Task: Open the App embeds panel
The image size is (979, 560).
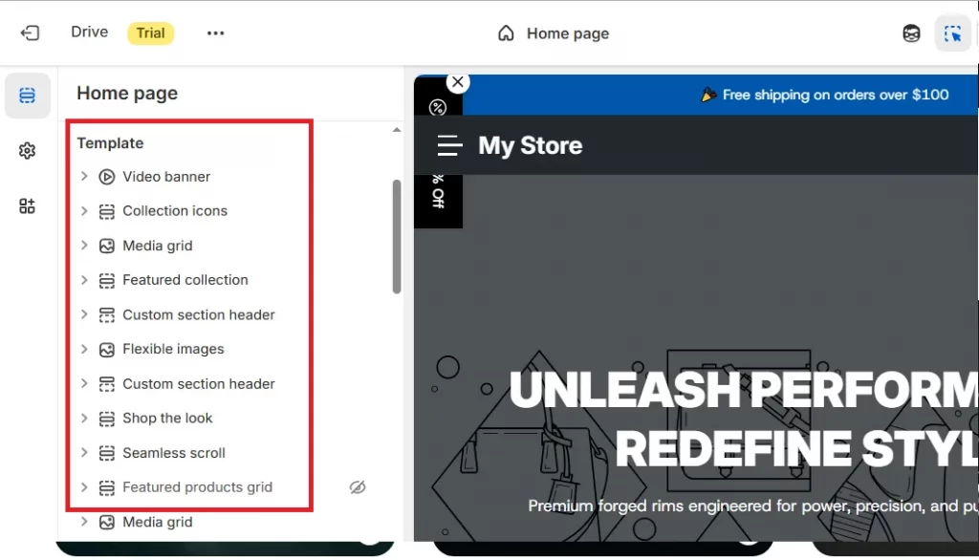Action: click(27, 205)
